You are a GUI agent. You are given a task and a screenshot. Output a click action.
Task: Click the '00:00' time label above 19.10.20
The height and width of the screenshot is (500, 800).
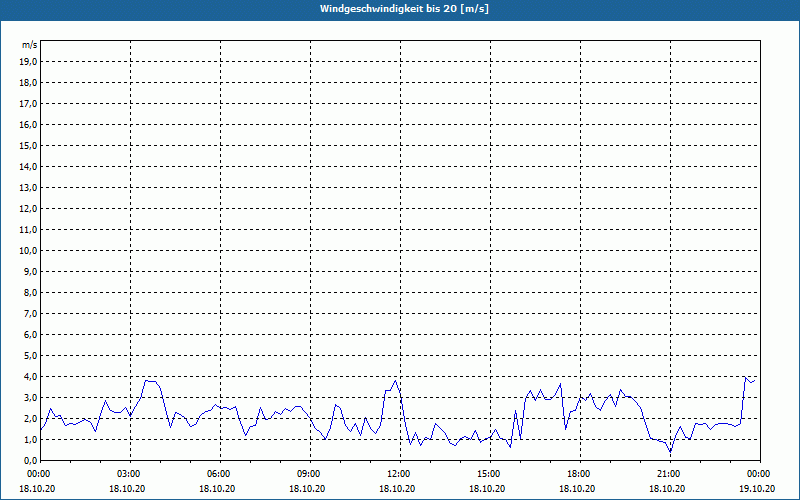[760, 474]
